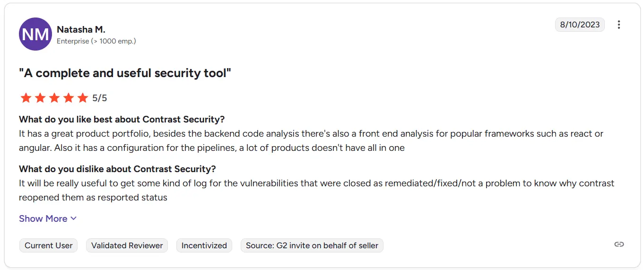Screen dimensions: 644x270
Task: Click the fifth red rating star
Action: point(83,98)
